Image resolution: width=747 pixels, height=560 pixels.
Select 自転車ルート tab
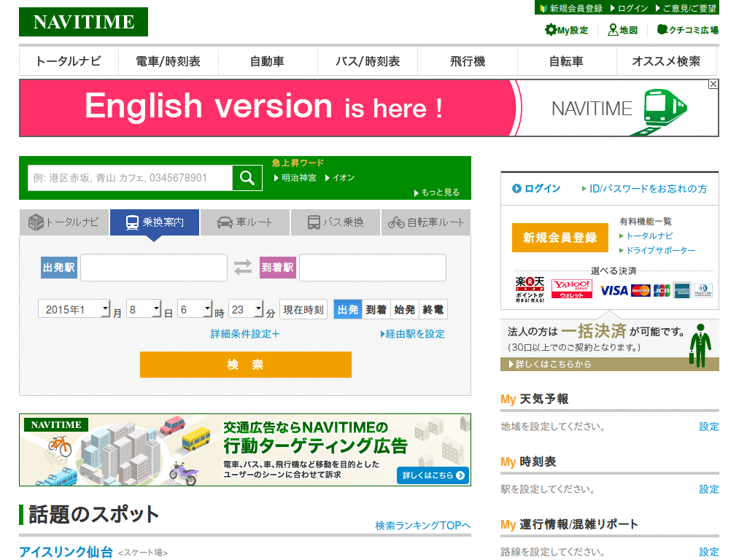click(426, 222)
